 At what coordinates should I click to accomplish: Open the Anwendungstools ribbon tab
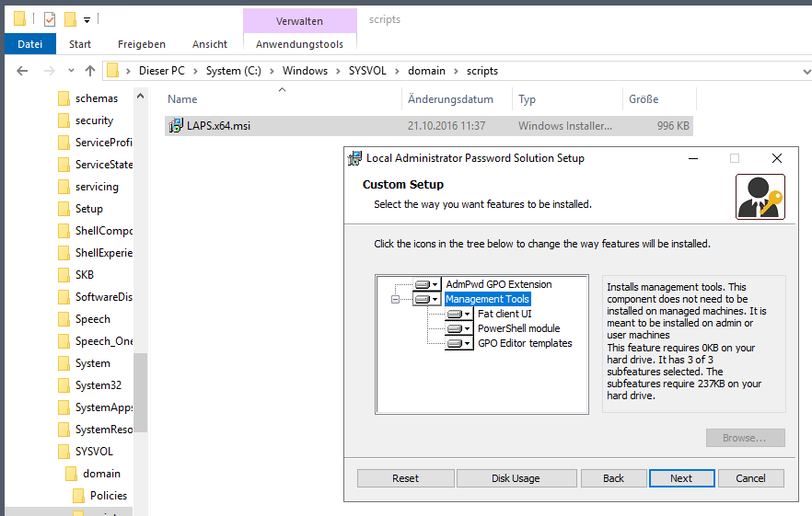[299, 44]
